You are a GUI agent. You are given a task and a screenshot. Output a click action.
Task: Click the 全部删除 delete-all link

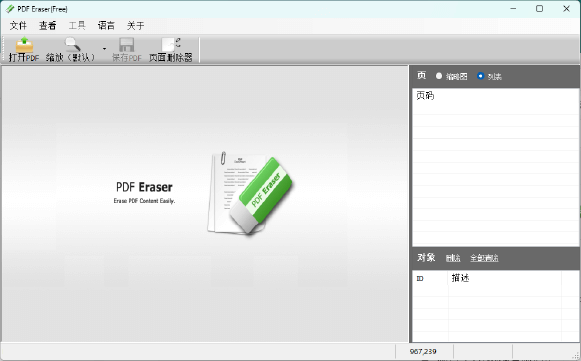coord(484,258)
